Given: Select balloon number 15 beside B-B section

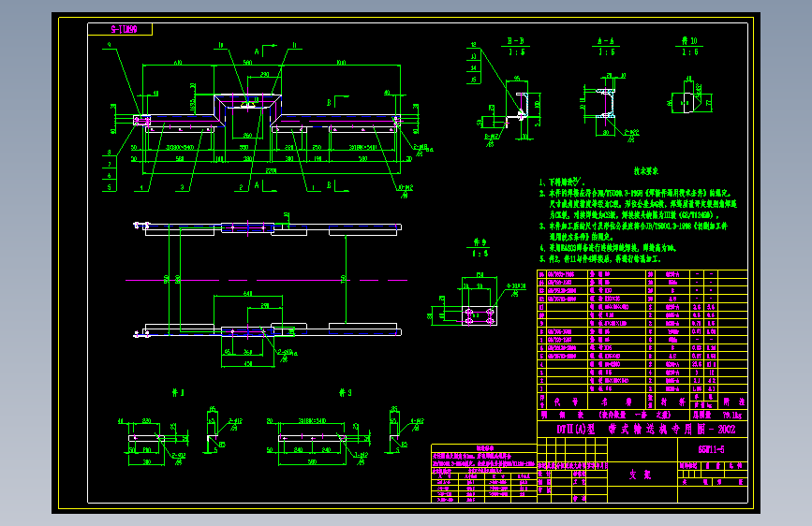Looking at the screenshot, I should tap(473, 80).
